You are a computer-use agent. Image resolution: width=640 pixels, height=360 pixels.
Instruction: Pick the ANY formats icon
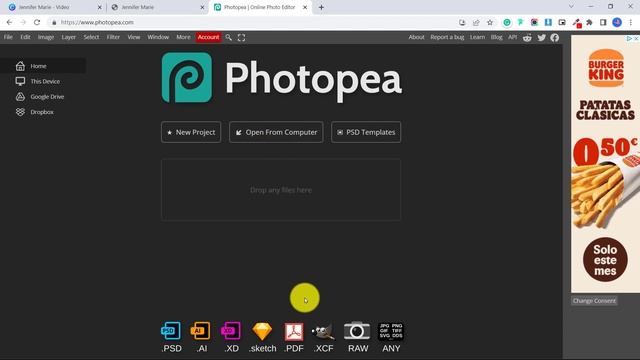391,331
